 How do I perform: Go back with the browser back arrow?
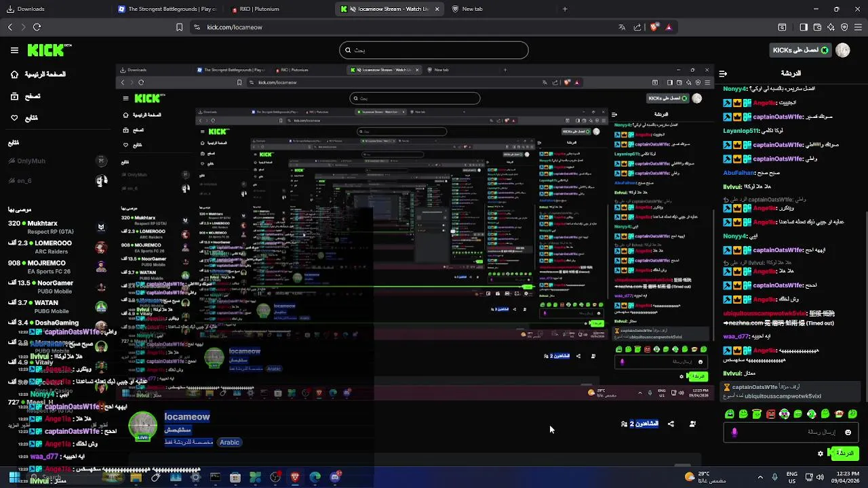9,27
